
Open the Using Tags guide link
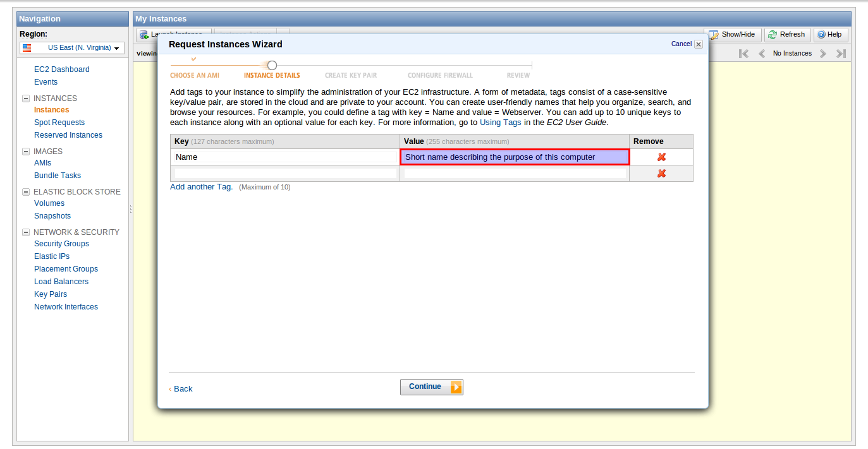point(501,123)
